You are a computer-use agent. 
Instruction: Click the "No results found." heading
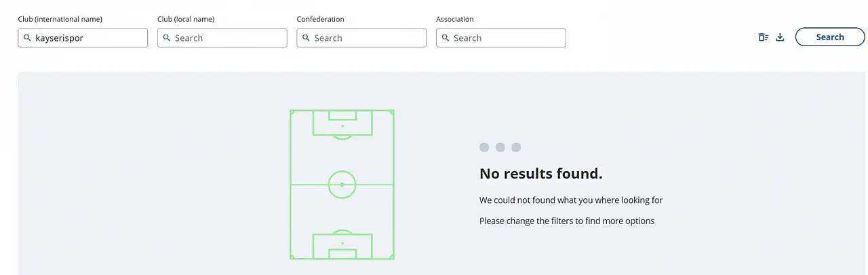[540, 174]
